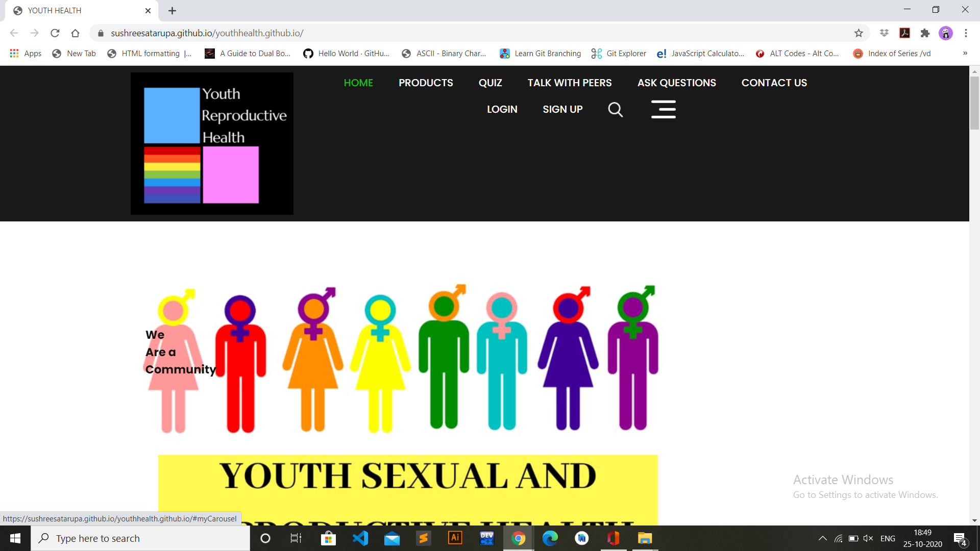The height and width of the screenshot is (551, 980).
Task: Show hidden icons in the system tray
Action: 822,538
